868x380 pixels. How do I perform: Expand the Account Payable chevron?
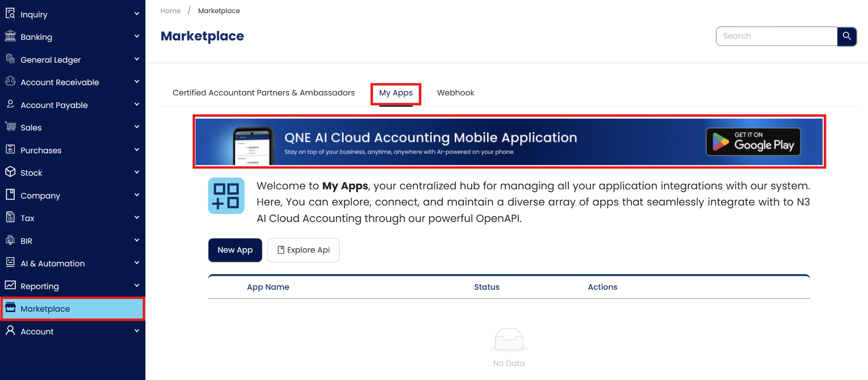click(136, 105)
